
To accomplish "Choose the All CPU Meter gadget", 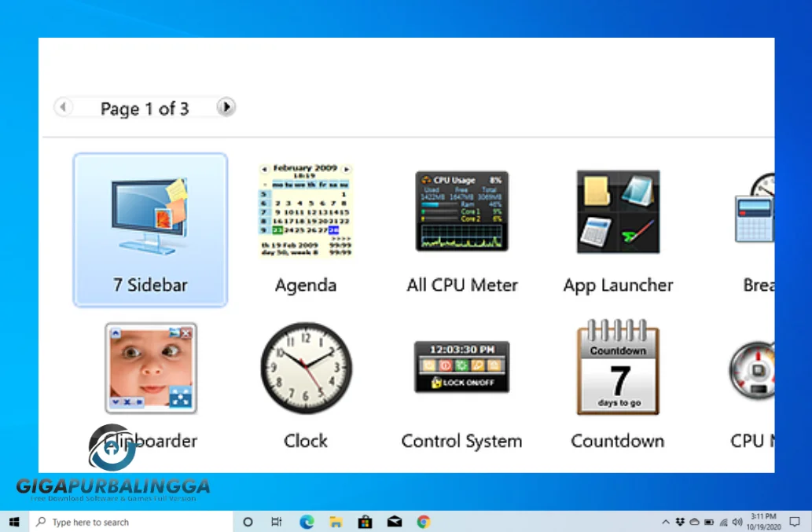I will 462,211.
